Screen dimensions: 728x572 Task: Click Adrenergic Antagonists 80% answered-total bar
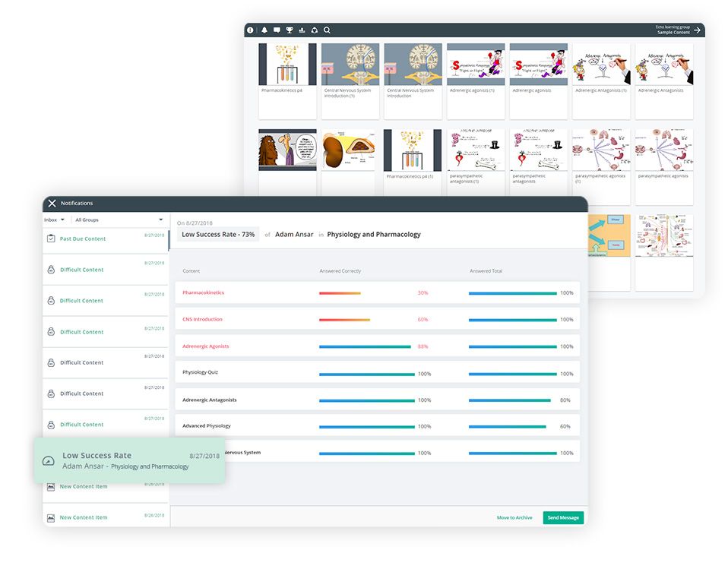click(x=510, y=400)
